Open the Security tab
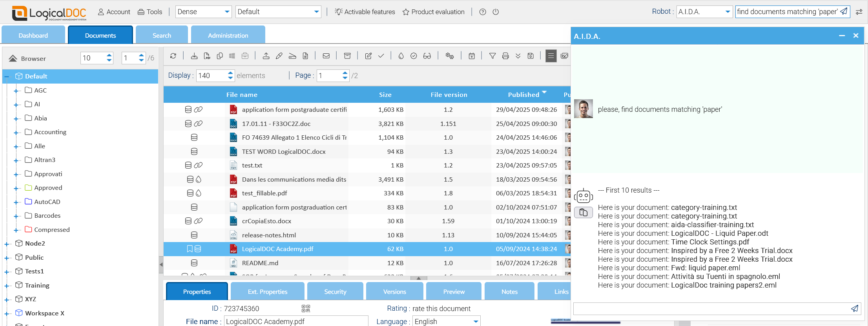 [335, 291]
